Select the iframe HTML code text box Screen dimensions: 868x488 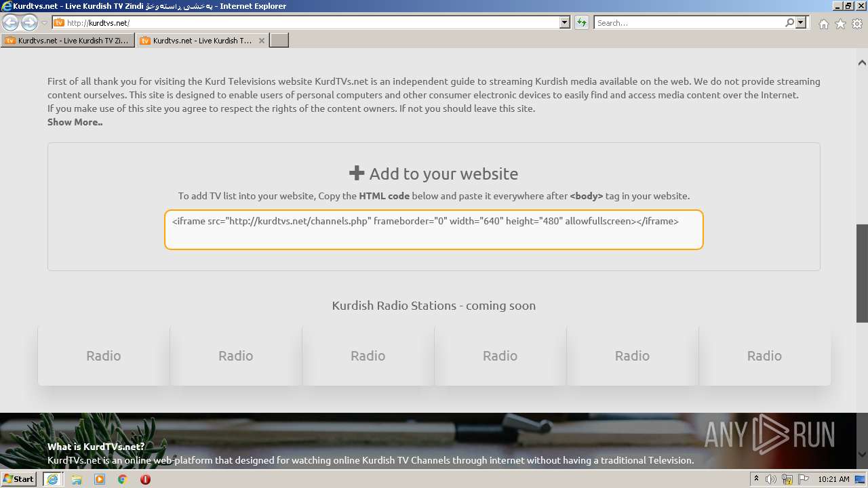[x=433, y=230]
